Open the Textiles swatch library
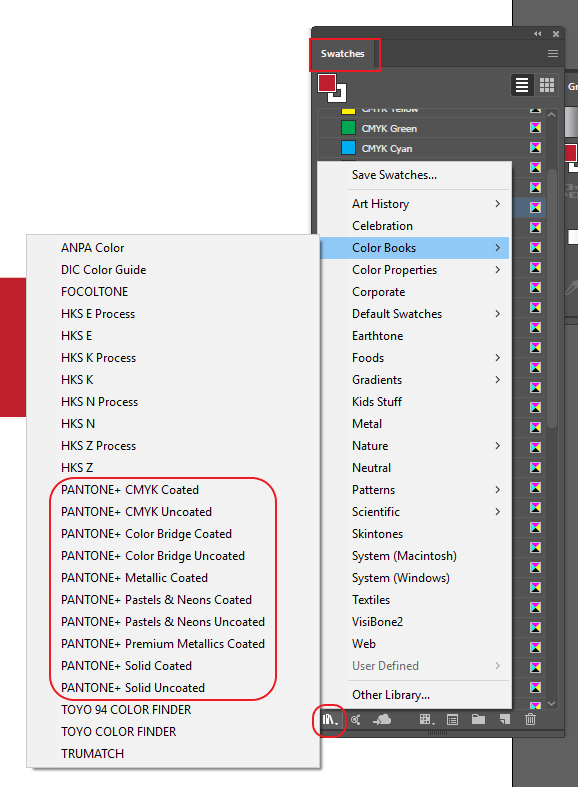Screen dimensions: 578x787 click(x=415, y=600)
